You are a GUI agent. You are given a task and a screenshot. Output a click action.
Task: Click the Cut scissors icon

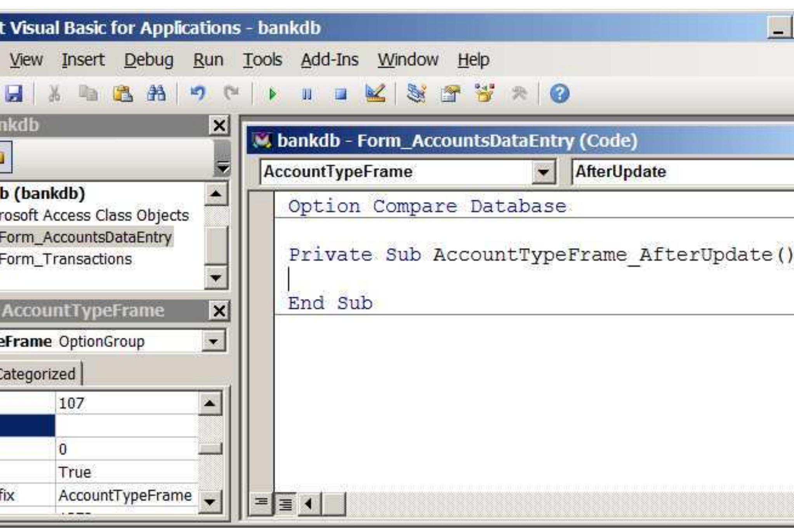tap(54, 94)
